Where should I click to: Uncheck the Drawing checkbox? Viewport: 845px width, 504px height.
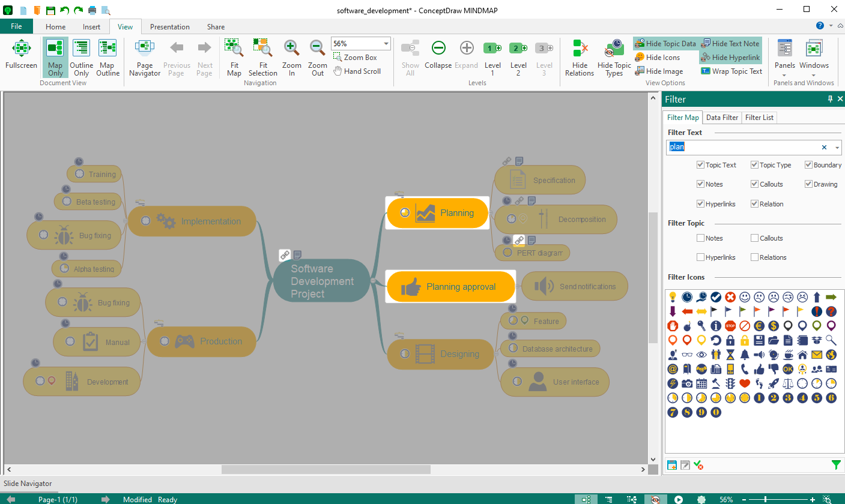pyautogui.click(x=808, y=184)
